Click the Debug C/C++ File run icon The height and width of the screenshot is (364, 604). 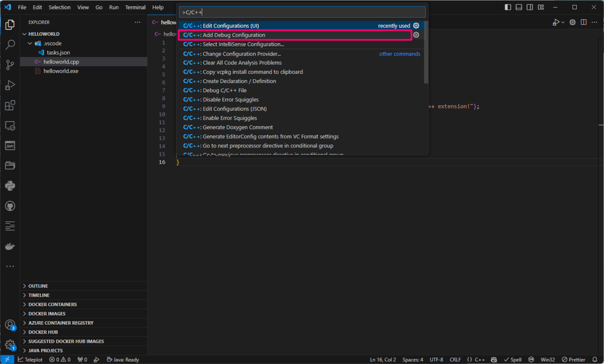[556, 22]
